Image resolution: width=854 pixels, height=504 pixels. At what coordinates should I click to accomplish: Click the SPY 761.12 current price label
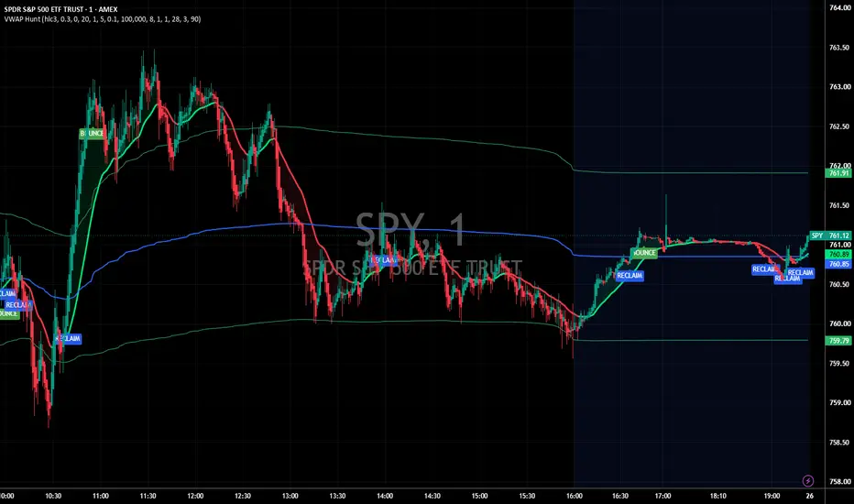point(830,236)
